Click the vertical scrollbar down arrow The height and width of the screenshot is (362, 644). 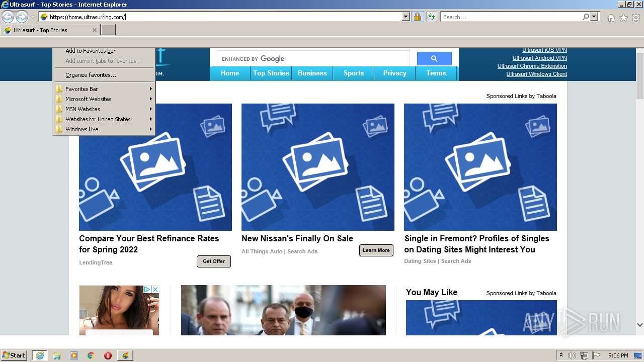tap(639, 325)
